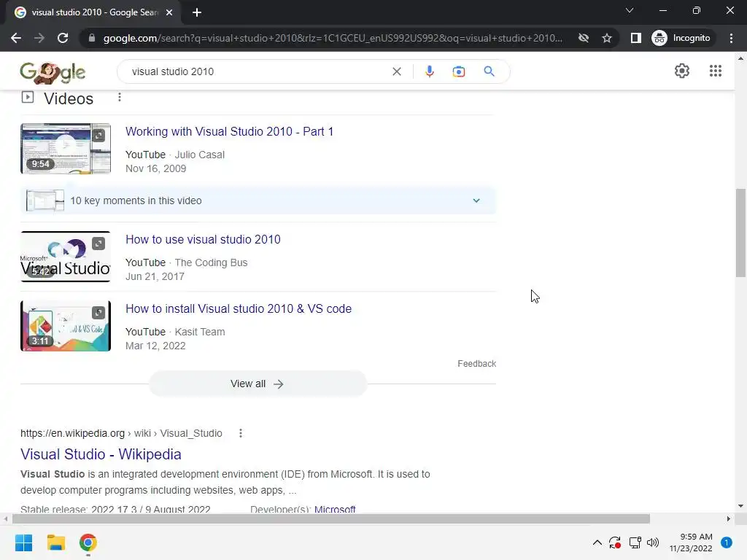Search by image with the camera icon
Image resolution: width=747 pixels, height=560 pixels.
(458, 71)
